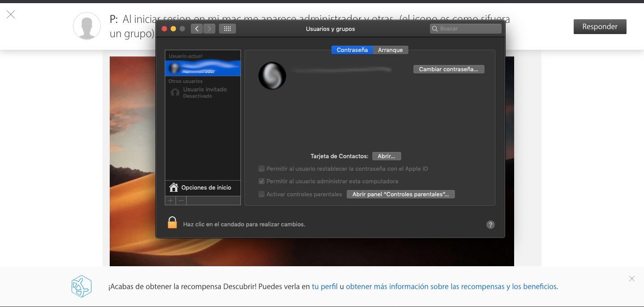Image resolution: width=644 pixels, height=307 pixels.
Task: Follow the 'tu perfil' link
Action: coord(325,286)
